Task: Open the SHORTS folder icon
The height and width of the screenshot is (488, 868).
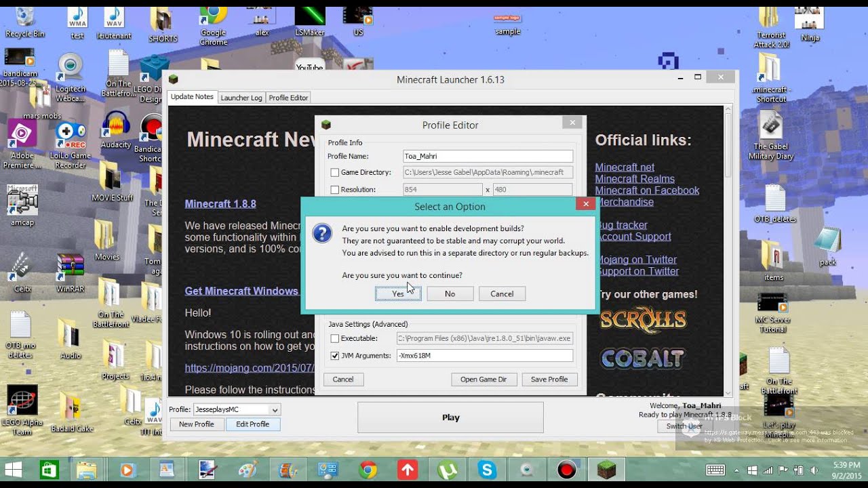Action: click(163, 26)
